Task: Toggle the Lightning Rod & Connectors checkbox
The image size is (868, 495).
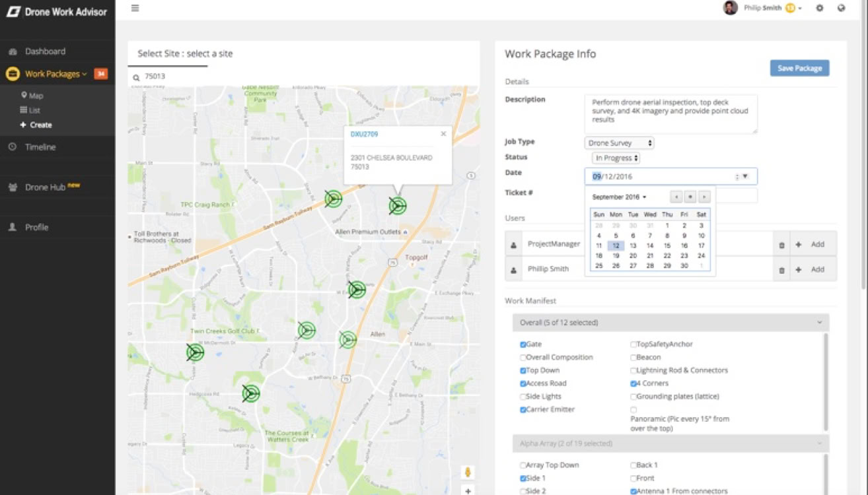Action: point(633,371)
